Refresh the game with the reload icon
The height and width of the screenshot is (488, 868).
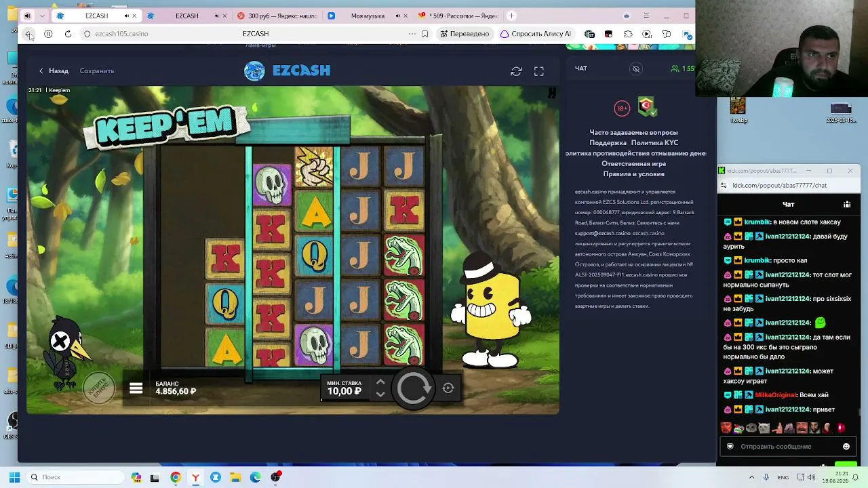click(516, 71)
